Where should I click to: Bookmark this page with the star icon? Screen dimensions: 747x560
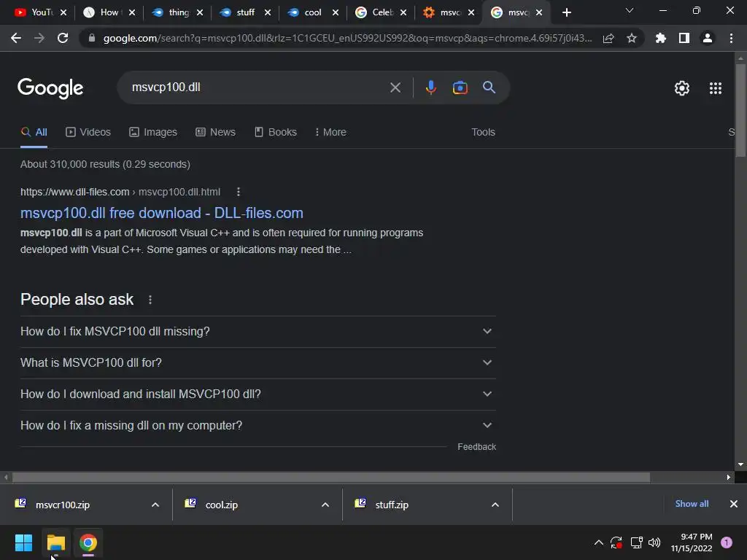(632, 38)
